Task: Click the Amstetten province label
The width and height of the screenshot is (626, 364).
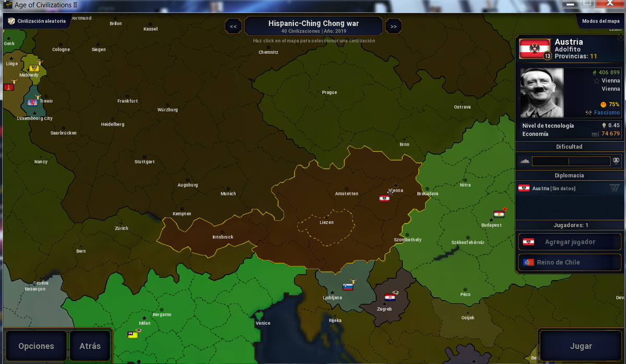Action: coord(346,193)
